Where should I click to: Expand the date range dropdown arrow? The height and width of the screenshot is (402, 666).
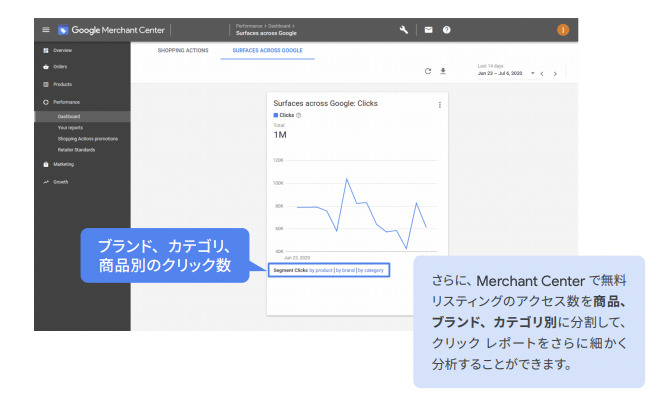(532, 73)
